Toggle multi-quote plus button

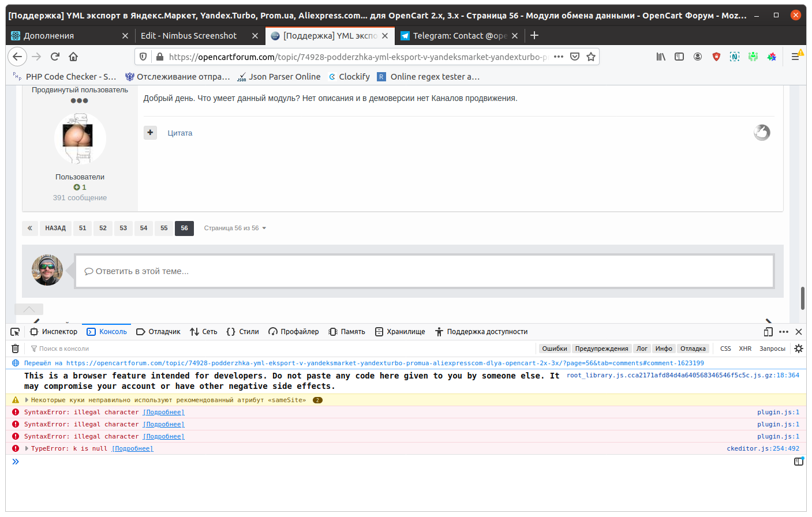[150, 133]
